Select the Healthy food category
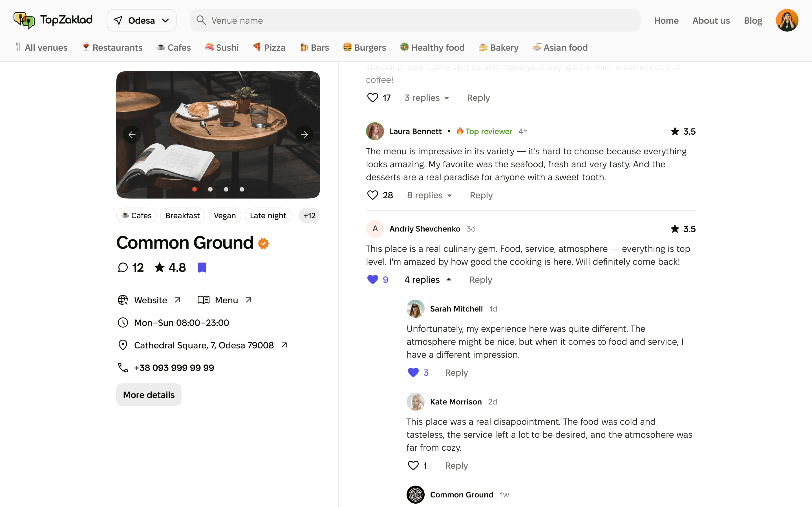Image resolution: width=812 pixels, height=507 pixels. coord(432,48)
